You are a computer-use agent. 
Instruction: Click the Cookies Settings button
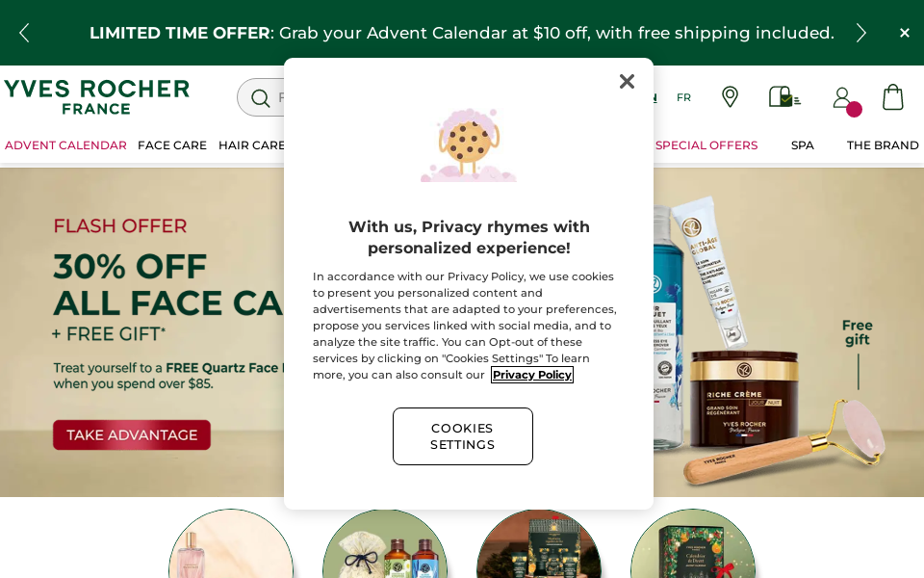pyautogui.click(x=463, y=436)
